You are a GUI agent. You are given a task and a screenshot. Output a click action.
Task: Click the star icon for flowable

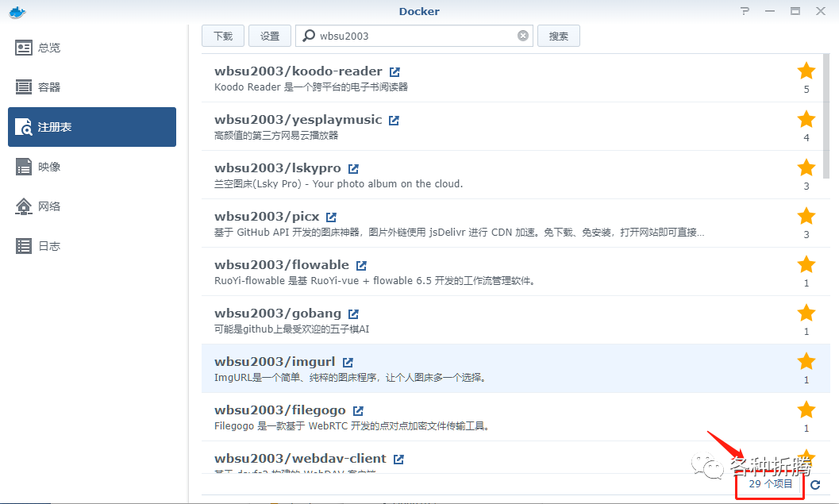pyautogui.click(x=806, y=264)
